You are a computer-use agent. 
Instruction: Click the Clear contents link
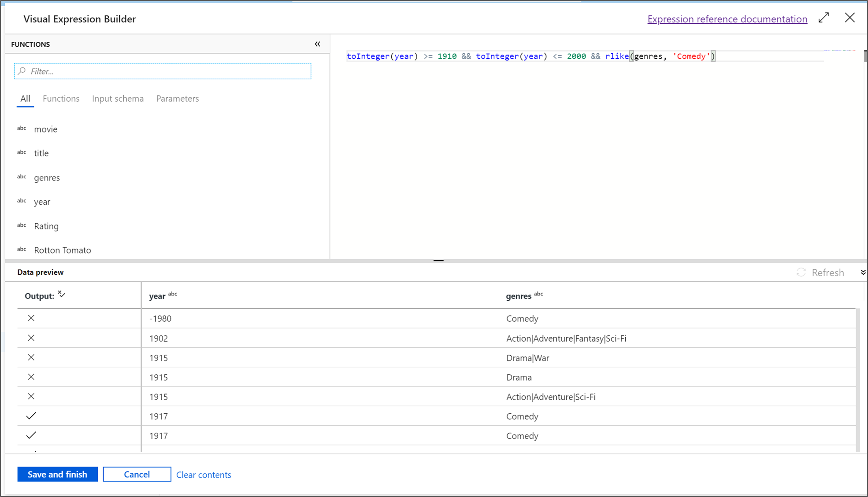[203, 475]
